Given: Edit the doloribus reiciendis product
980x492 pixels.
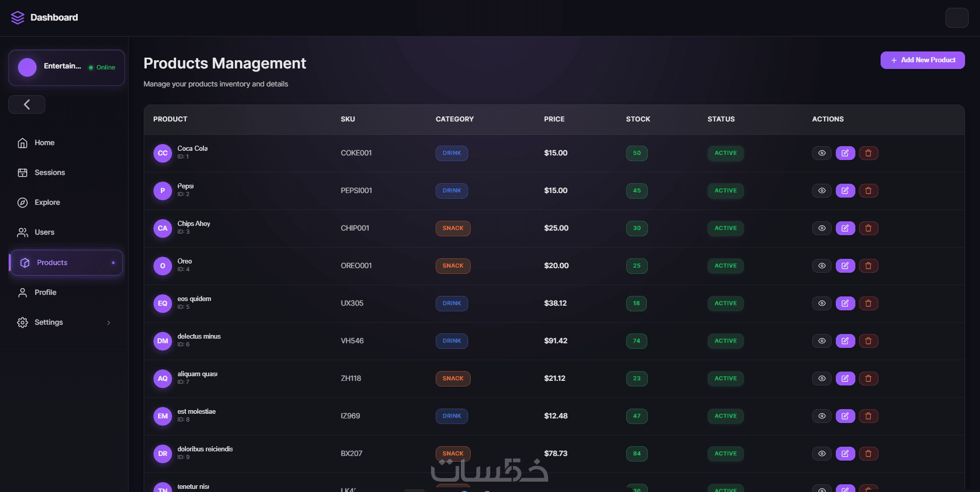Looking at the screenshot, I should [845, 453].
